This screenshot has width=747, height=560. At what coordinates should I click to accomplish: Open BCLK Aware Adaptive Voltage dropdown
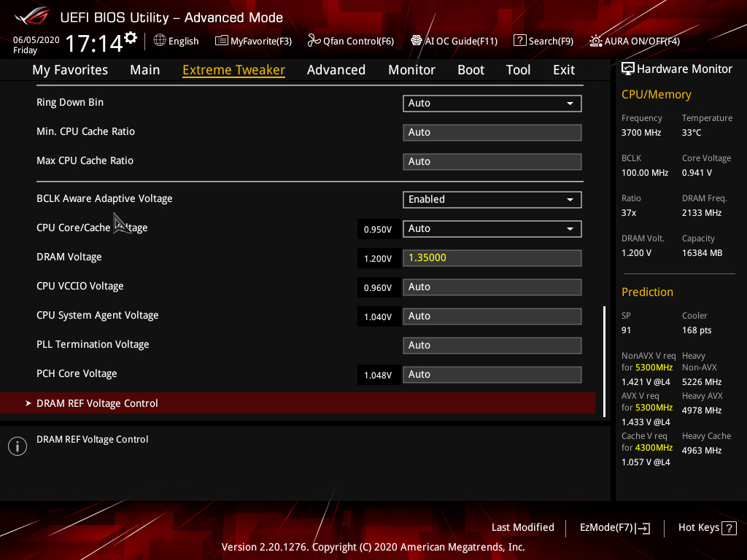point(492,200)
